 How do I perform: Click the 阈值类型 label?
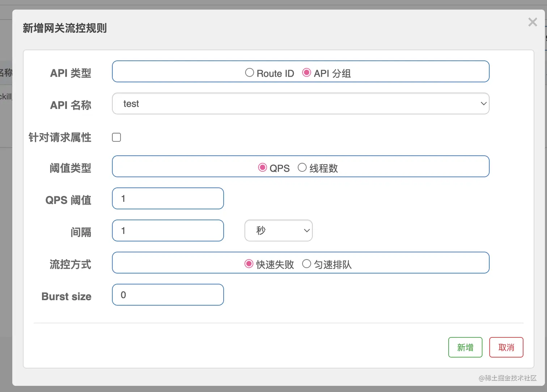pyautogui.click(x=70, y=168)
